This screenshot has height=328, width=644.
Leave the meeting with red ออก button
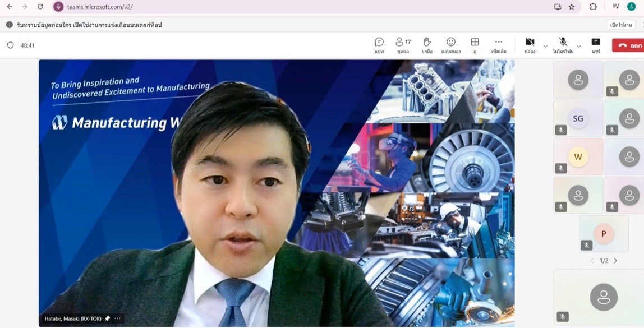(x=628, y=45)
